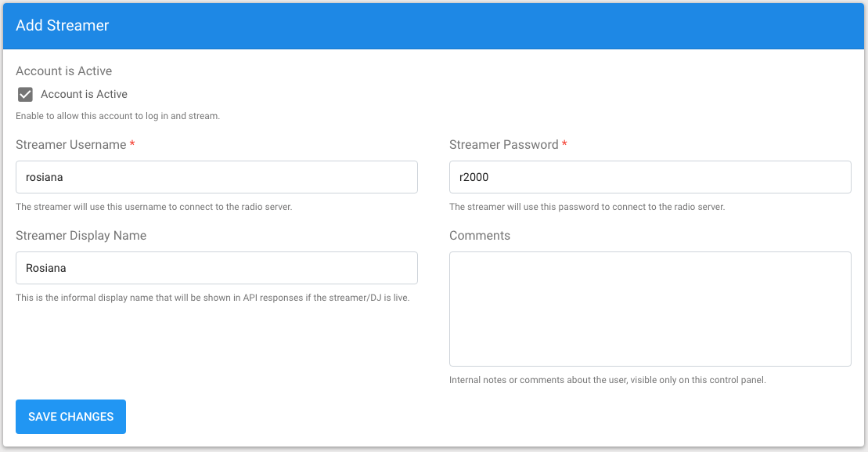The width and height of the screenshot is (868, 452).
Task: Focus the Streamer Username field containing rosiana
Action: coord(217,177)
